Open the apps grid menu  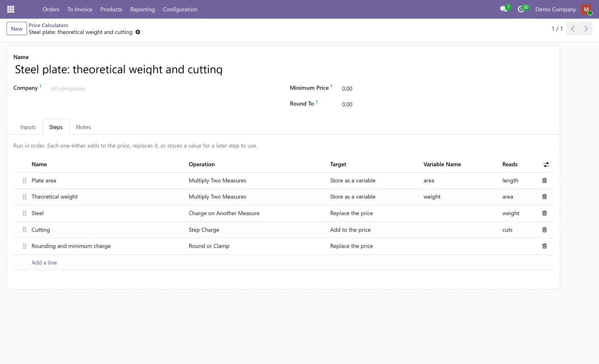click(x=11, y=9)
